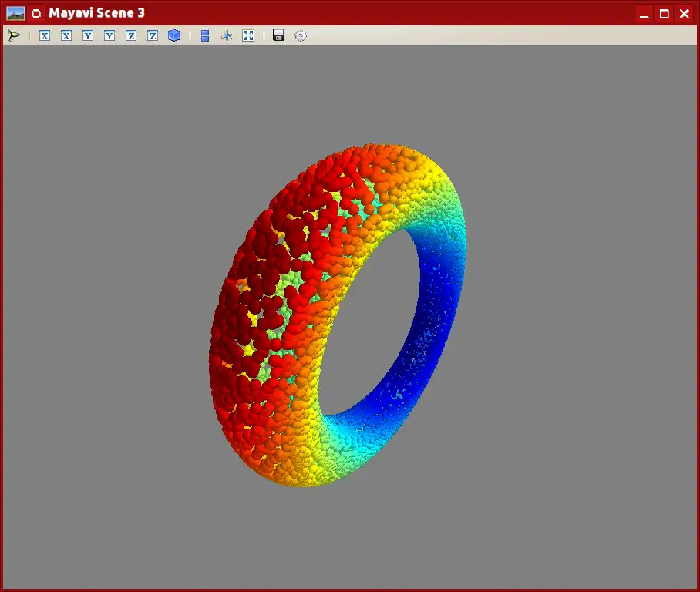This screenshot has width=700, height=592.
Task: Open the scene configuration gear
Action: 301,35
